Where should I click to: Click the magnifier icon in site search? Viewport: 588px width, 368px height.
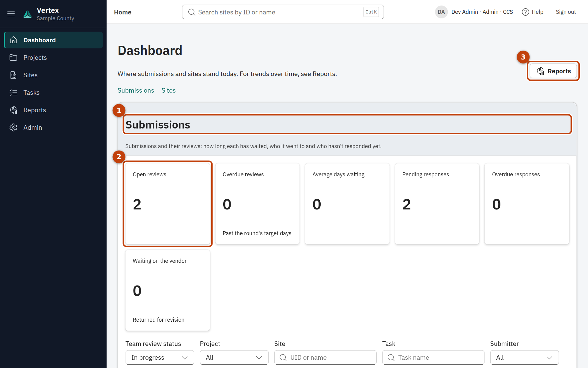pyautogui.click(x=192, y=12)
